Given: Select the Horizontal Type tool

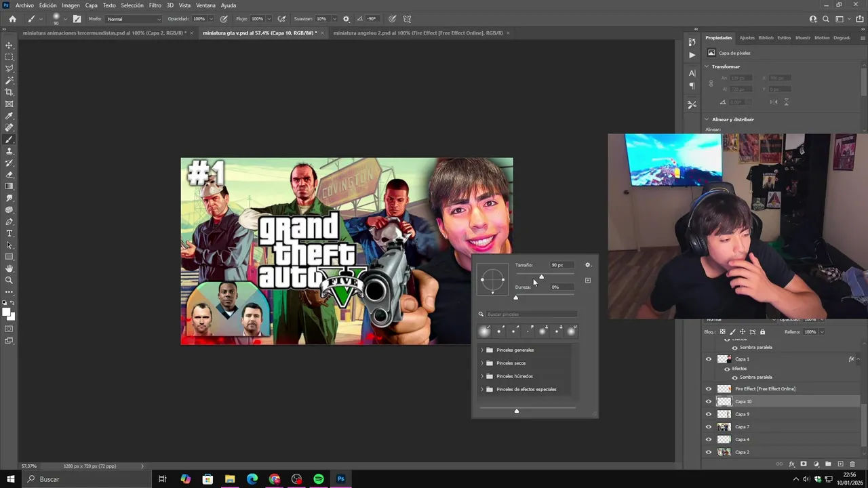Looking at the screenshot, I should click(9, 233).
